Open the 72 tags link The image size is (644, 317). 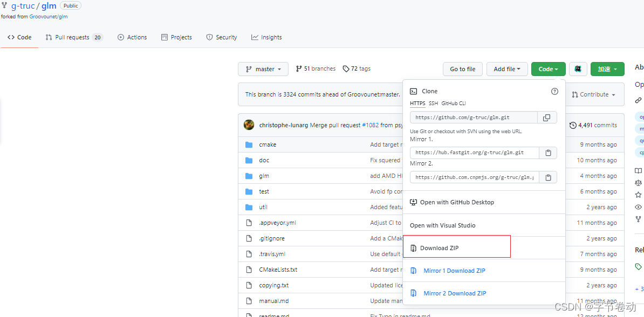[357, 68]
